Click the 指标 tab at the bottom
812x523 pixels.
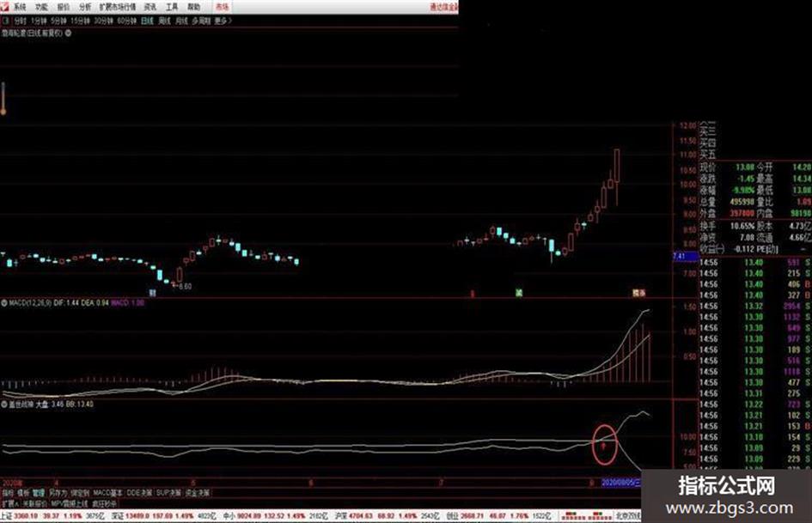pos(8,493)
